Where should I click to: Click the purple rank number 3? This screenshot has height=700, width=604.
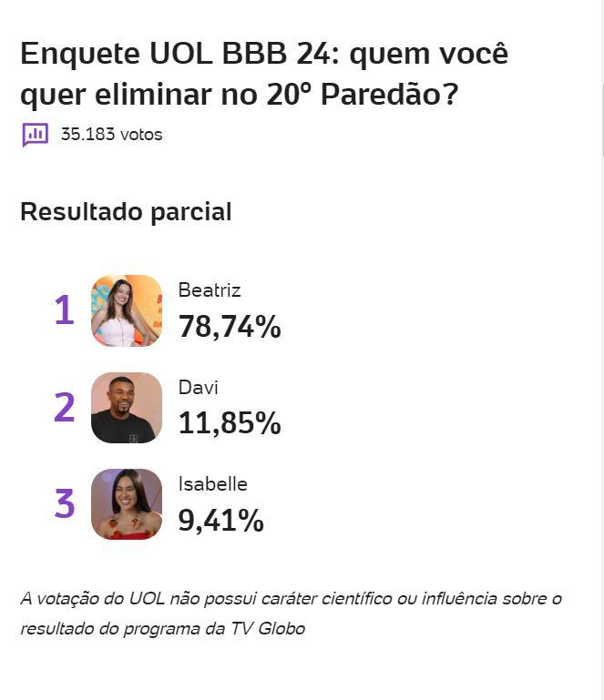click(x=64, y=504)
